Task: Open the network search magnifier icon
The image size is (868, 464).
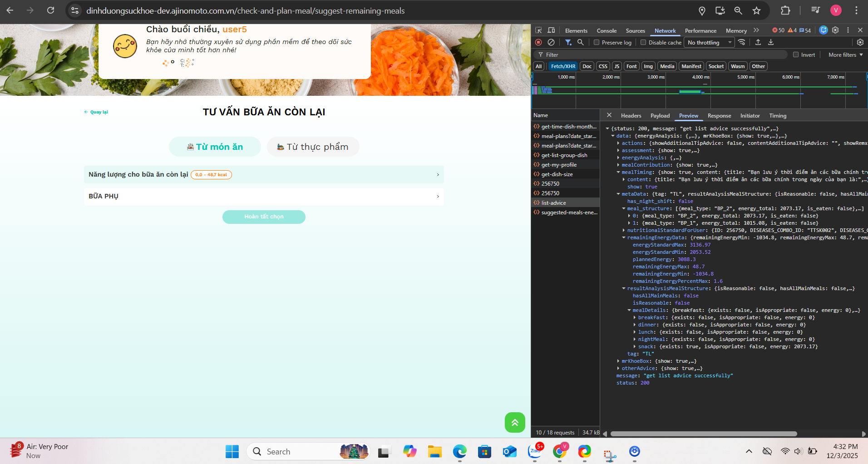Action: 580,42
